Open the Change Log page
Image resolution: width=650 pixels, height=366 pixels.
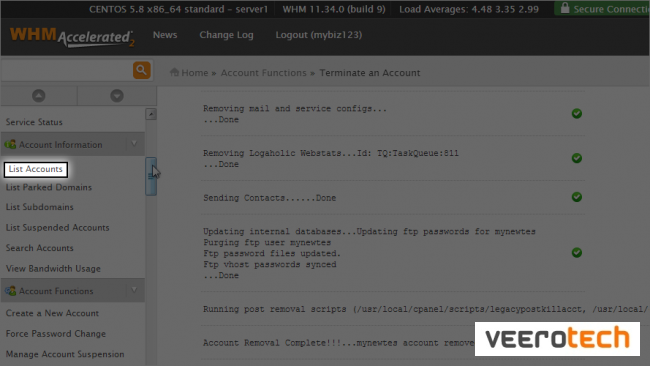[x=226, y=35]
